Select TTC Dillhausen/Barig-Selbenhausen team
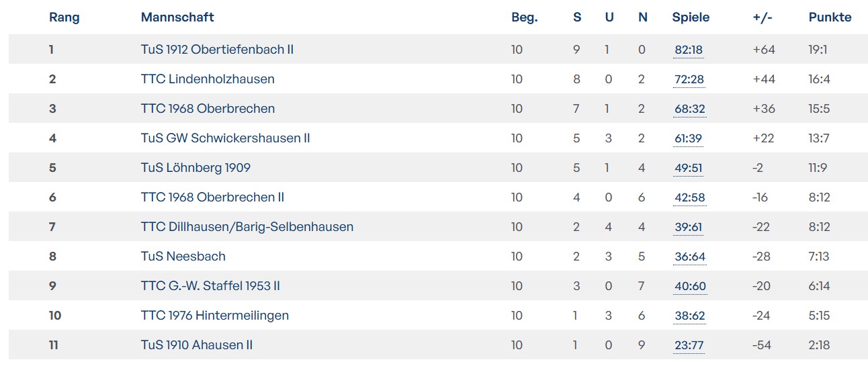This screenshot has height=366, width=868. point(247,227)
